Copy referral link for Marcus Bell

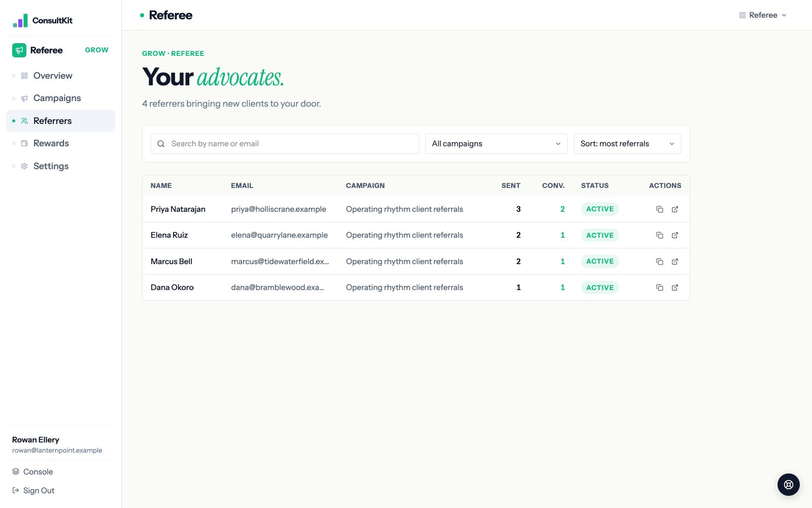[660, 262]
